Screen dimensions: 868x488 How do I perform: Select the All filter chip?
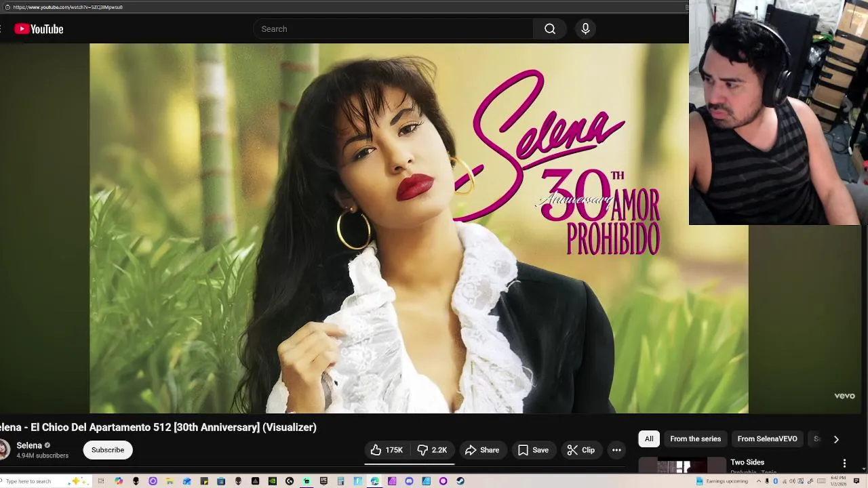[x=649, y=439]
